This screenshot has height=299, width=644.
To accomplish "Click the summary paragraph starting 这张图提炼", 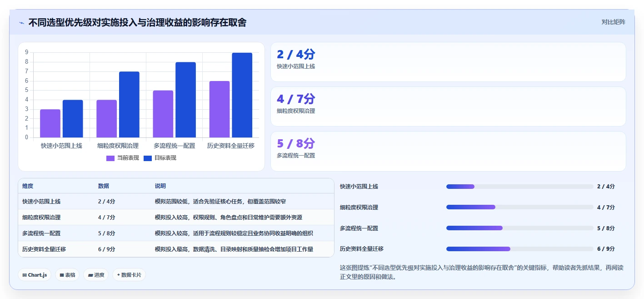I will 482,272.
